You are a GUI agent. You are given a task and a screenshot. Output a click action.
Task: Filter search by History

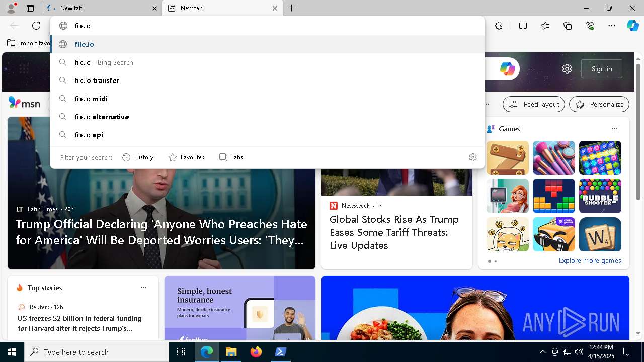(x=138, y=157)
